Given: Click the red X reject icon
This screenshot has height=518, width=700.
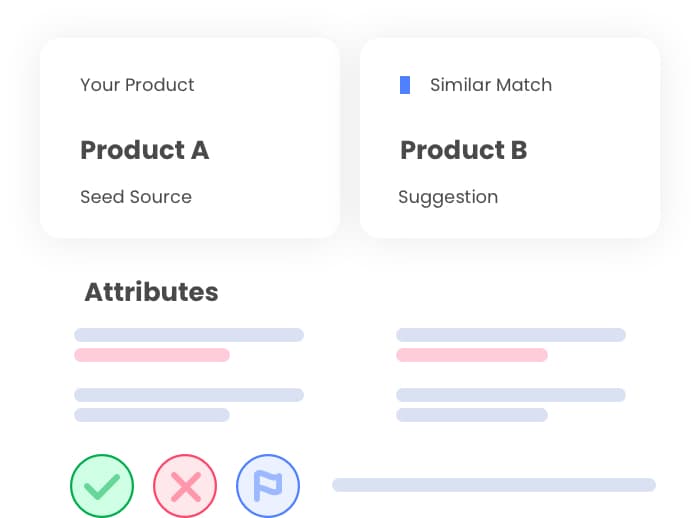Looking at the screenshot, I should (185, 487).
